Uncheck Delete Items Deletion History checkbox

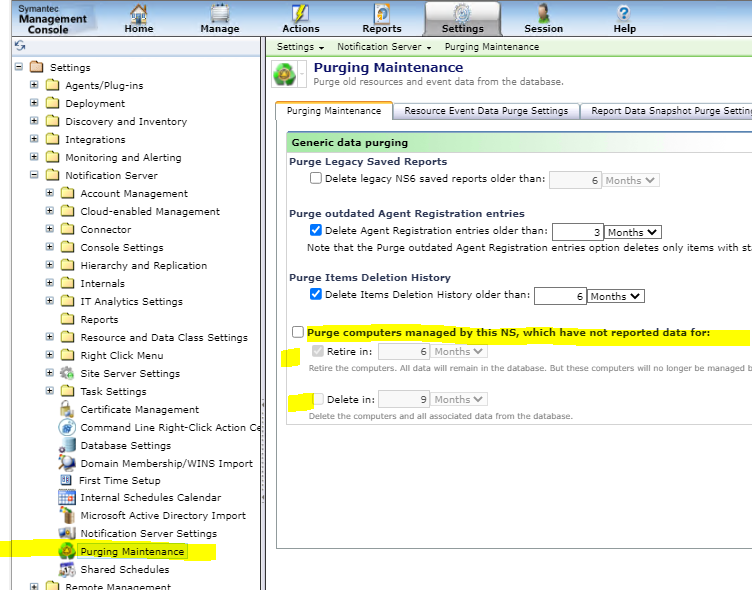point(316,294)
